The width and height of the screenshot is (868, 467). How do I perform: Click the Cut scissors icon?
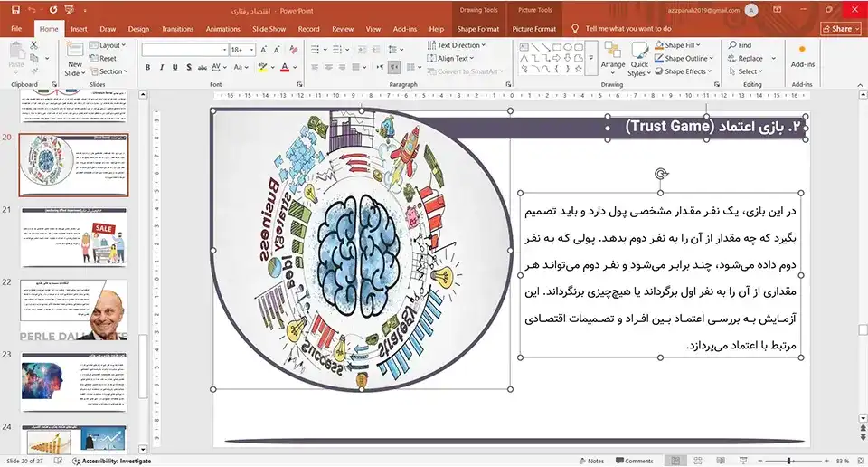34,45
